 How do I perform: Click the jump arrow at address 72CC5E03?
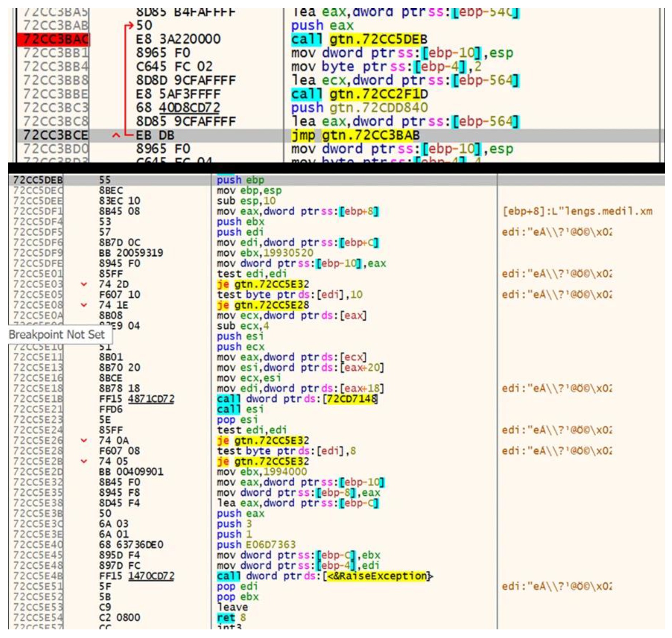pyautogui.click(x=84, y=284)
